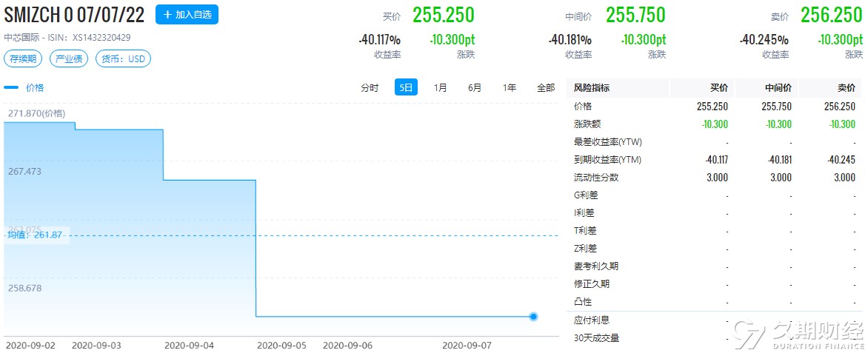Switch chart to 6月 range

475,87
